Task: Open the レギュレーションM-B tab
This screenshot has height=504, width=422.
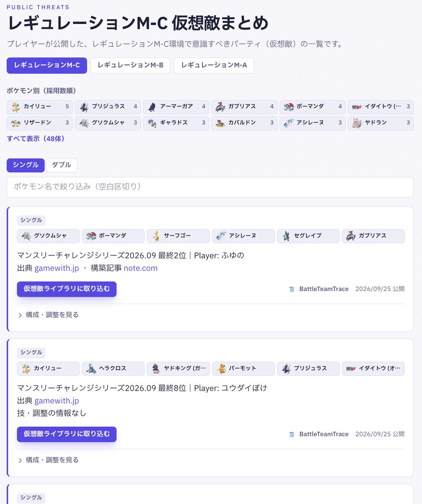Action: [x=130, y=66]
